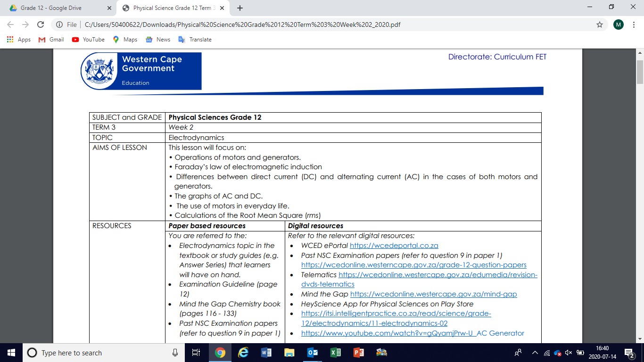Close the Physical Science Grade 12 tab

[222, 8]
